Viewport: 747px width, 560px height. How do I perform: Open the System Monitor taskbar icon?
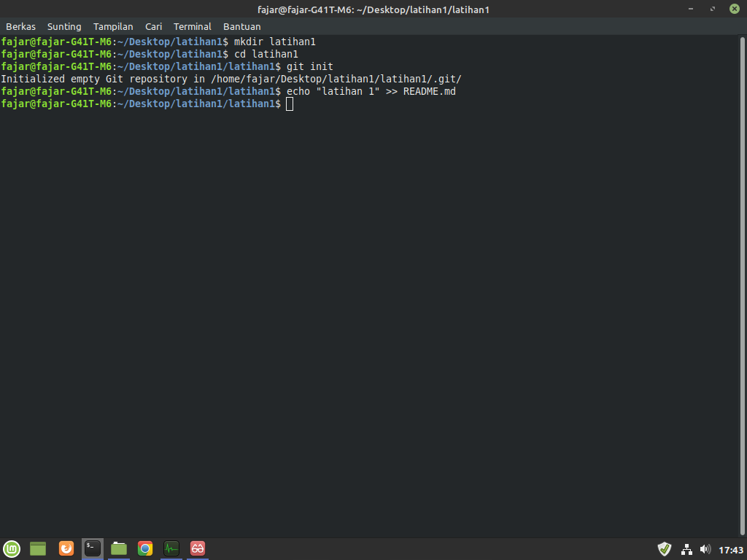(171, 548)
